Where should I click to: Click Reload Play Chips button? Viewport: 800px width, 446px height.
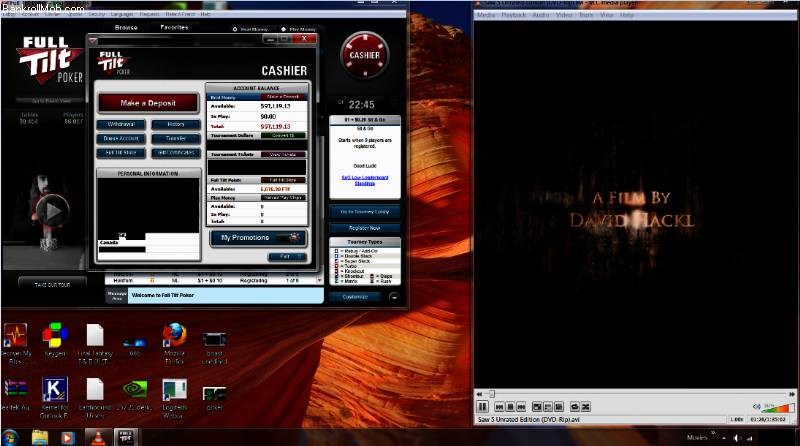coord(283,197)
